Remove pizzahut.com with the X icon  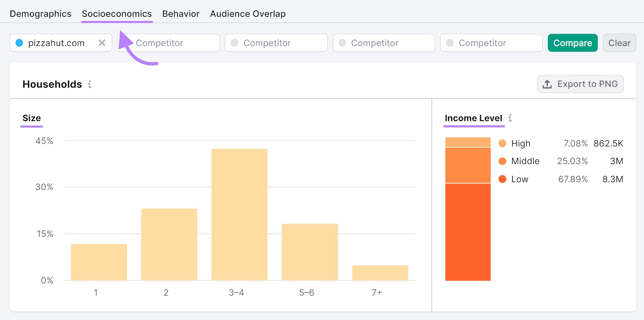(x=102, y=43)
